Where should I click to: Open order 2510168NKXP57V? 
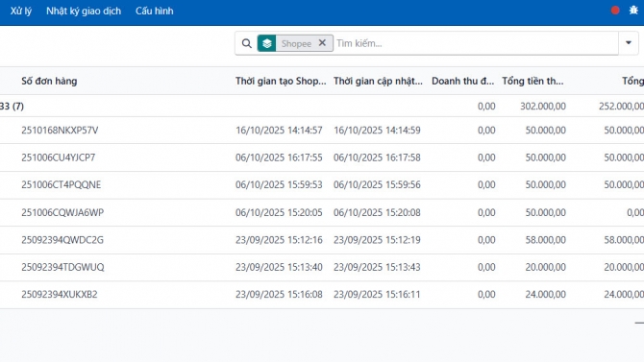tap(60, 131)
